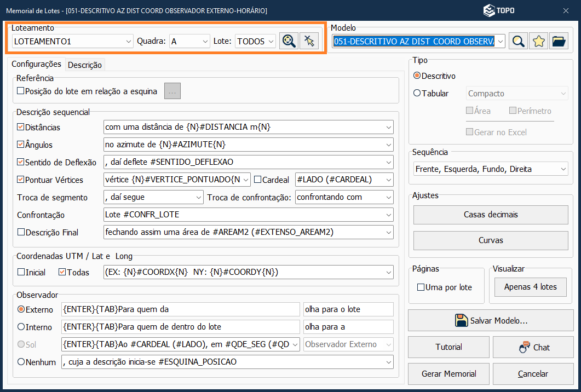Click the open model folder icon
This screenshot has width=581, height=392.
pos(559,41)
